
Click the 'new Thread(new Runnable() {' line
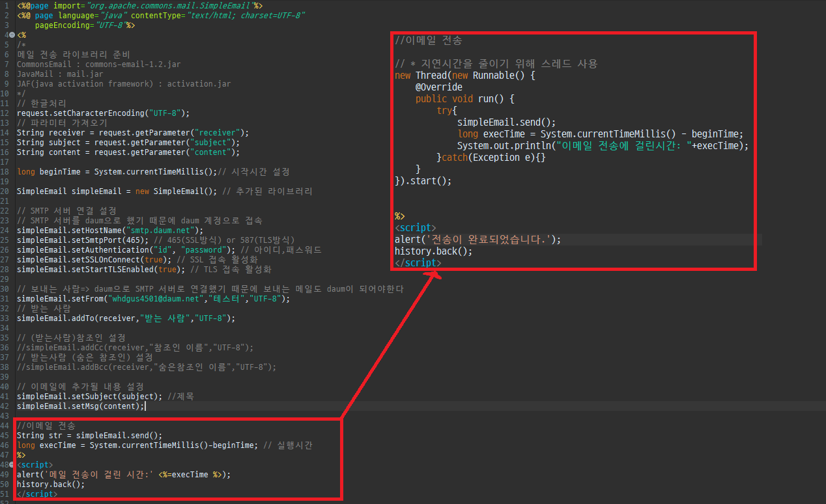(x=464, y=76)
